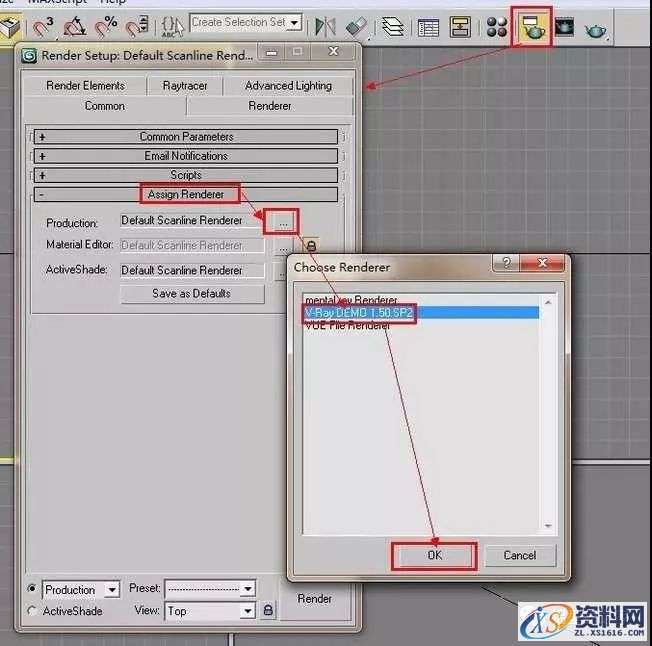
Task: Open the Rendered Frame Window icon
Action: [x=565, y=27]
